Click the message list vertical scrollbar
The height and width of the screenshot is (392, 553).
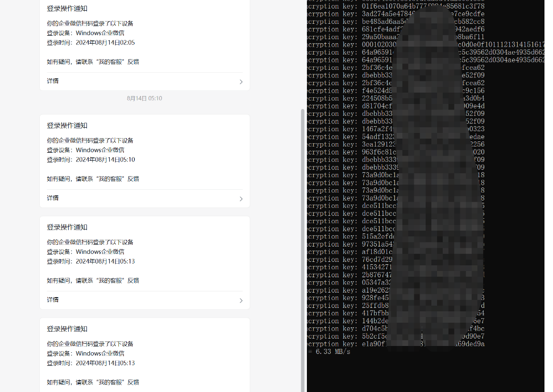(x=302, y=227)
